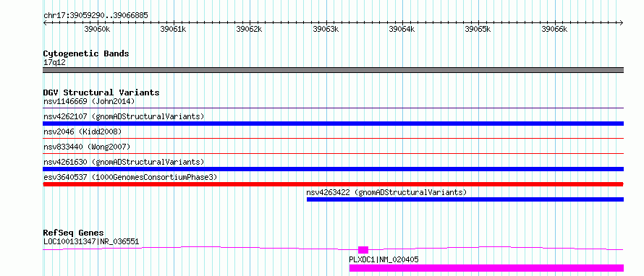Viewport: 644px width, 276px height.
Task: Select gene label LOC100131347|NR_036551
Action: tap(91, 241)
